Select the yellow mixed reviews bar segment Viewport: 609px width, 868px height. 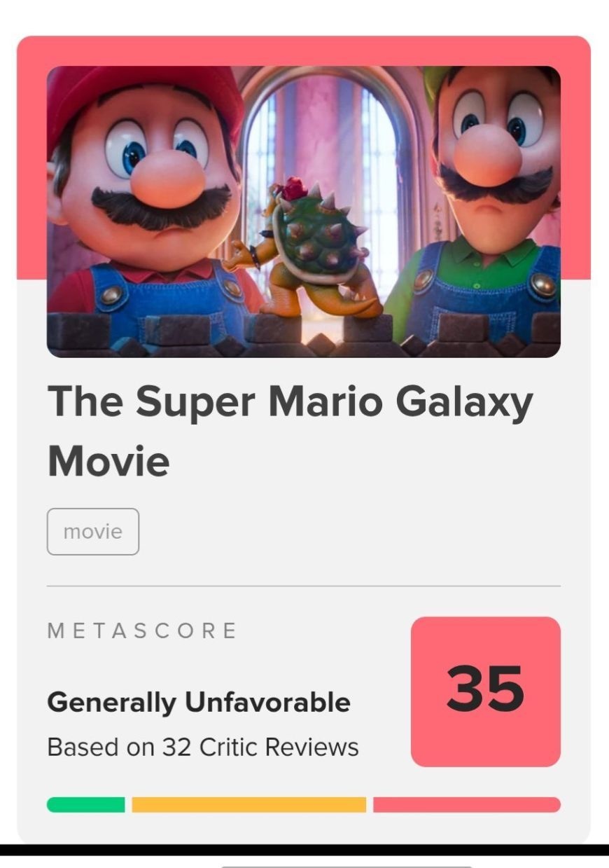(248, 804)
